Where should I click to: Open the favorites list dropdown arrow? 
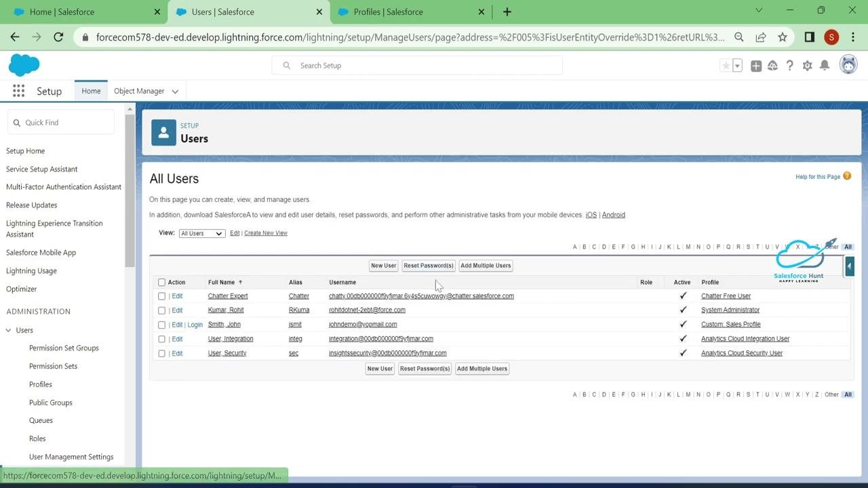pyautogui.click(x=737, y=66)
